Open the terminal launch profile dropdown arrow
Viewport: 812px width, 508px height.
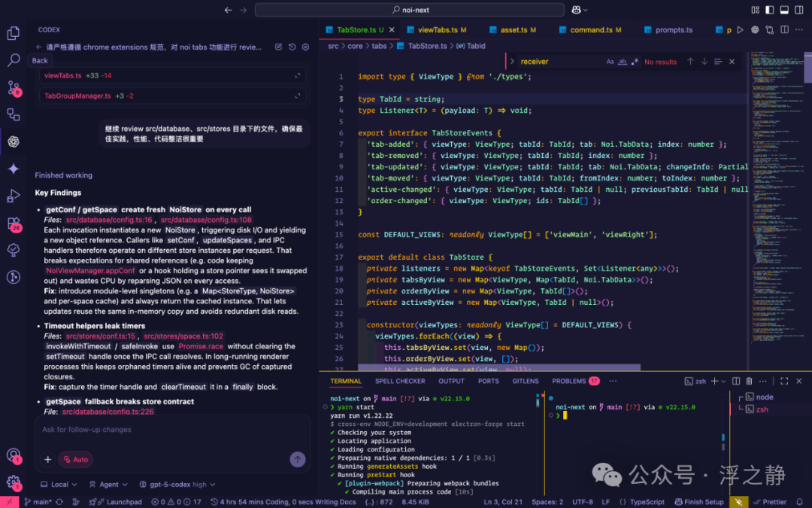pyautogui.click(x=723, y=381)
